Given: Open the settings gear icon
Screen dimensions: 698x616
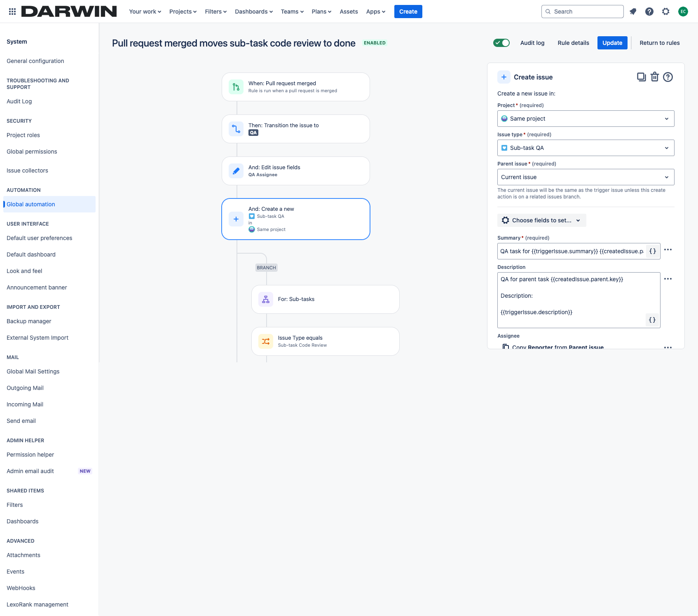Looking at the screenshot, I should coord(666,12).
